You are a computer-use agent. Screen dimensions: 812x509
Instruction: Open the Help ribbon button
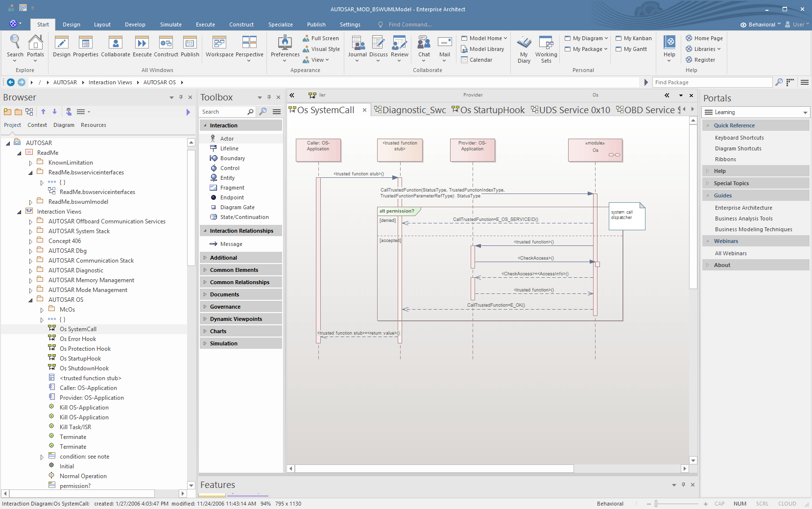point(669,48)
